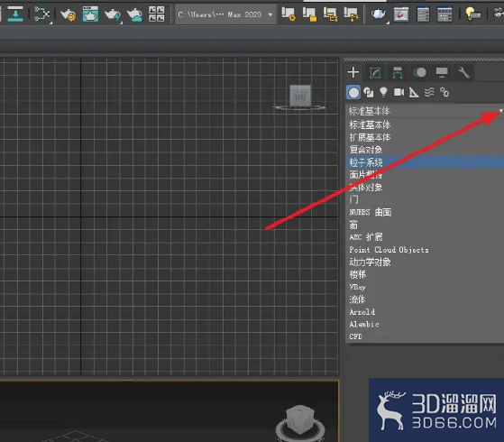Viewport: 504px width, 442px height.
Task: Click the perspective viewport ViewCube
Action: click(300, 419)
